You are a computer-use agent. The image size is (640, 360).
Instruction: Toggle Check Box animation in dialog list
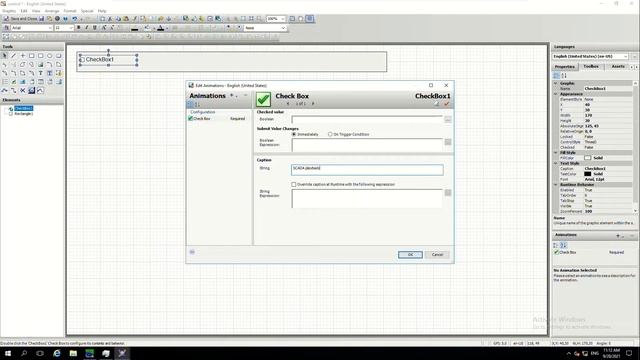pyautogui.click(x=191, y=118)
